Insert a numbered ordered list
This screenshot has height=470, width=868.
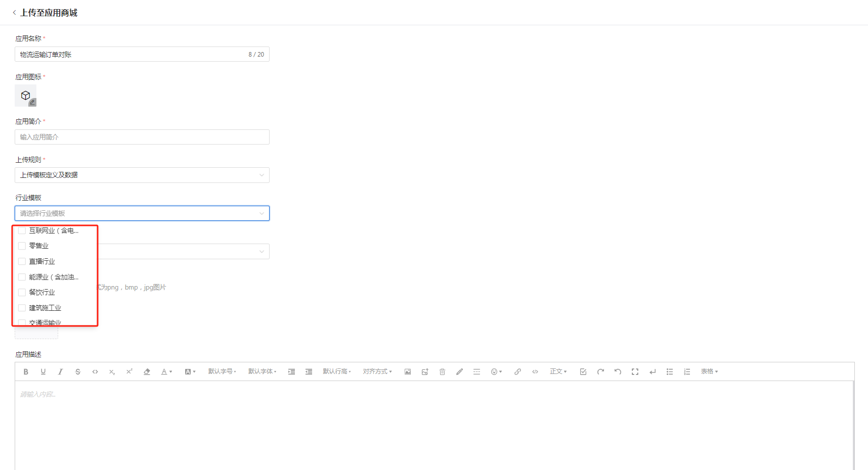[x=687, y=372]
